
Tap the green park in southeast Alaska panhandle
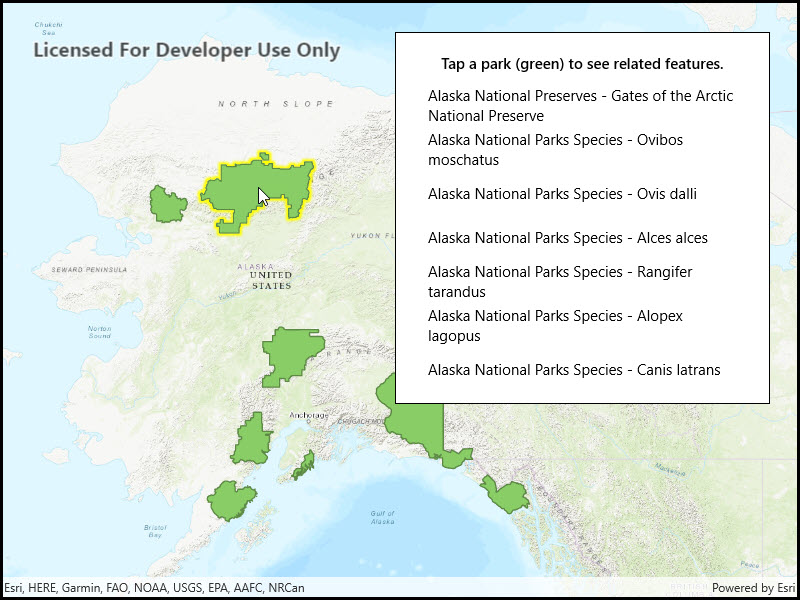[x=506, y=494]
